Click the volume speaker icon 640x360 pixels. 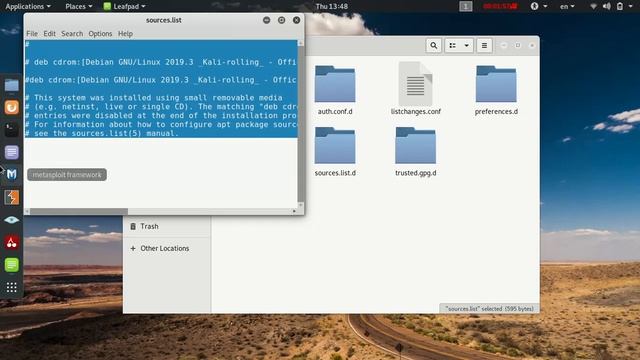point(607,6)
